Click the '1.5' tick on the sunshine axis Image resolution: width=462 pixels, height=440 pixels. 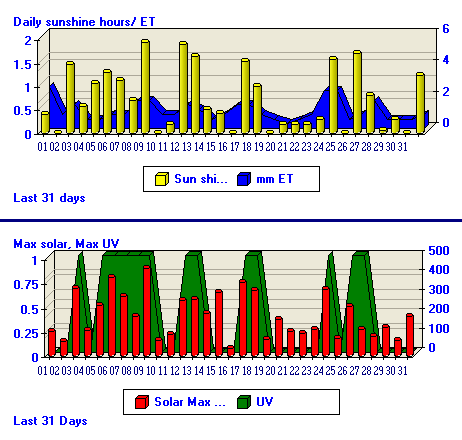(x=23, y=64)
